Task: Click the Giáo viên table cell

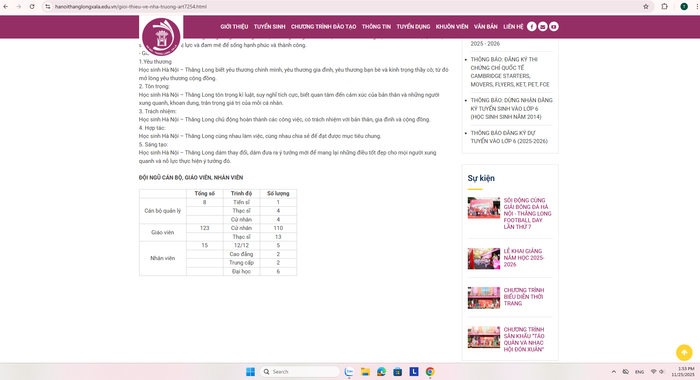Action: (162, 232)
